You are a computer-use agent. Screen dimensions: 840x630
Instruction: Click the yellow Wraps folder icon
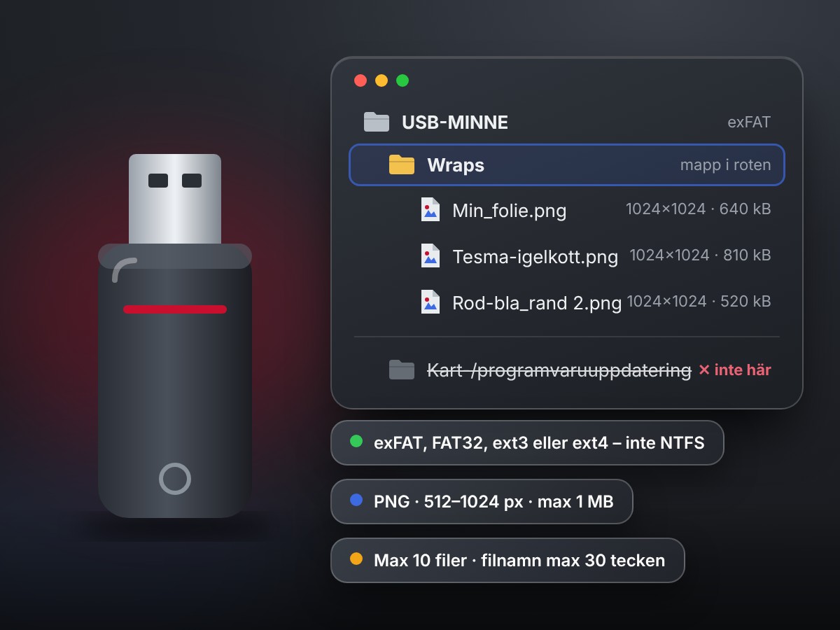[402, 164]
